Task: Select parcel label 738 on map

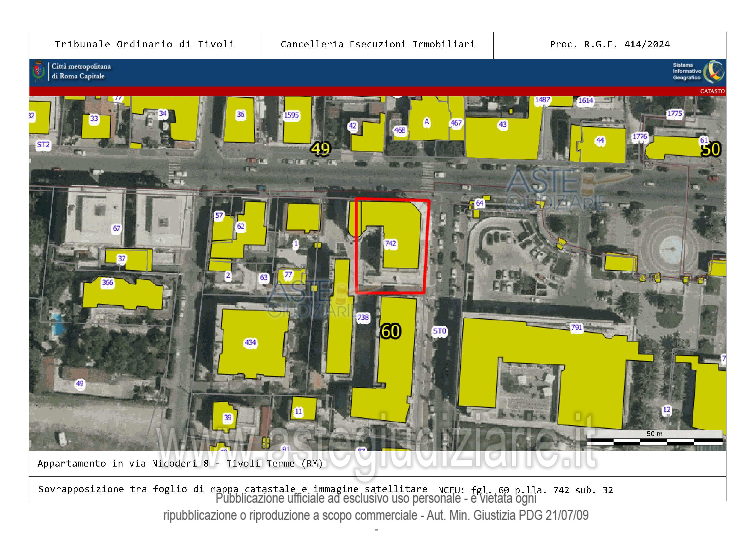Action: point(363,317)
